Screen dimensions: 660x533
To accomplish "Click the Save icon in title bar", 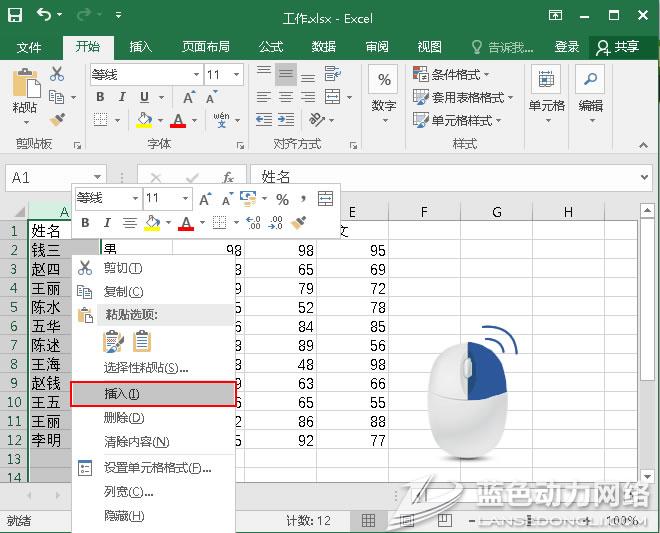I will [x=15, y=15].
